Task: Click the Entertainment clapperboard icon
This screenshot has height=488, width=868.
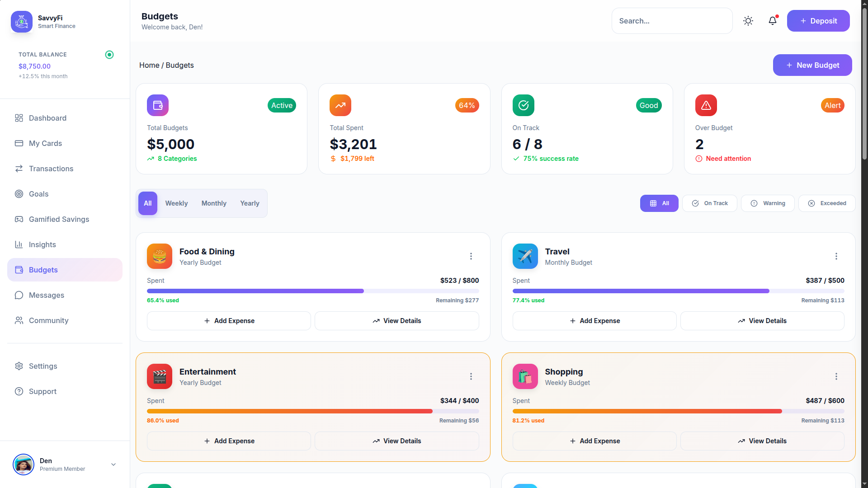Action: (x=160, y=376)
